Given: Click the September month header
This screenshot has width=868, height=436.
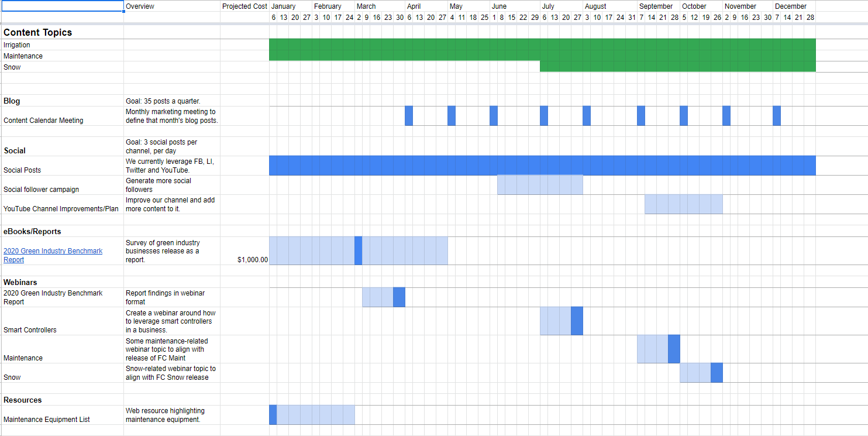Looking at the screenshot, I should [x=656, y=6].
